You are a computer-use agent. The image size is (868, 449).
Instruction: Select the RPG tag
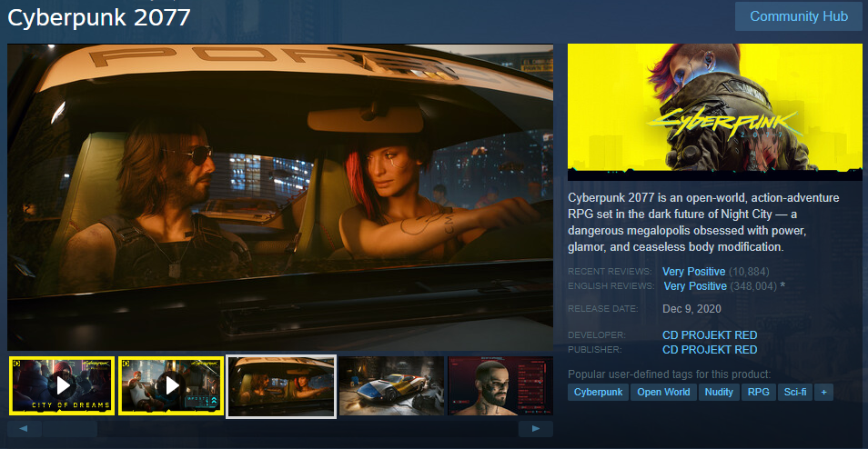[759, 392]
